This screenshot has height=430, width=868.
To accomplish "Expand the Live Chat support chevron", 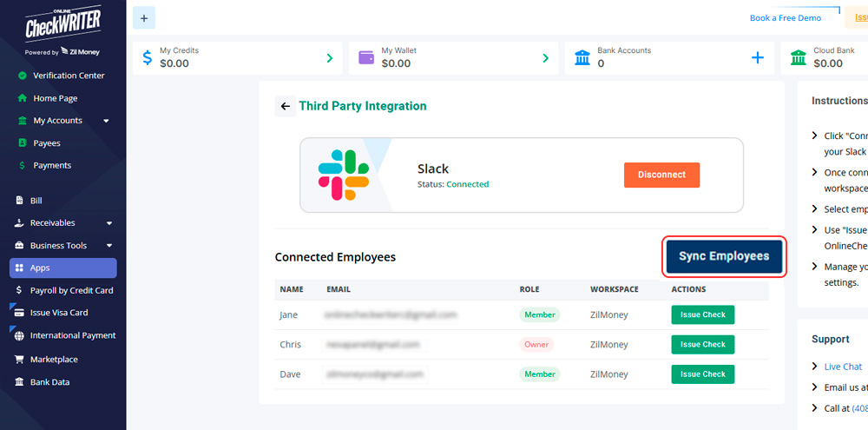I will pyautogui.click(x=814, y=367).
